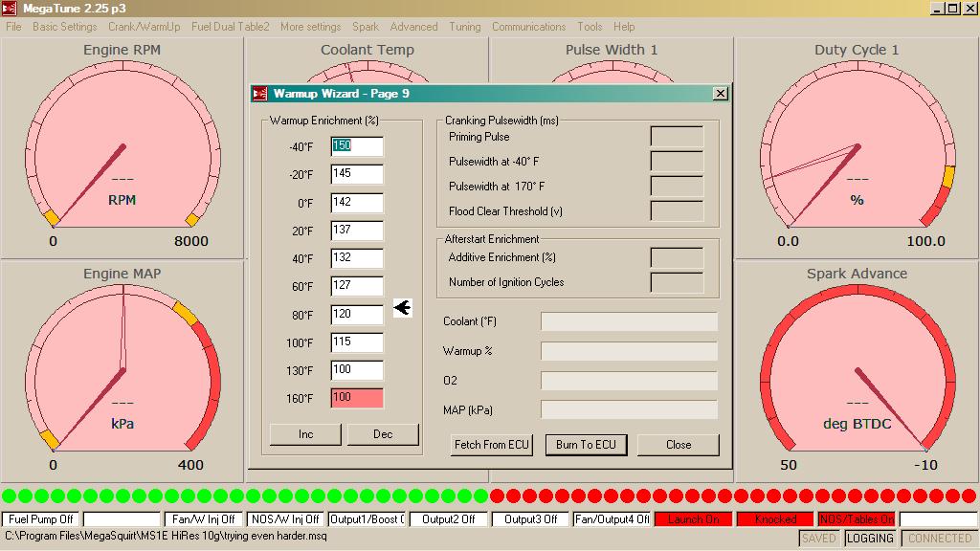Screen dimensions: 980x551
Task: Click the Output1/Boost indicator
Action: click(367, 519)
